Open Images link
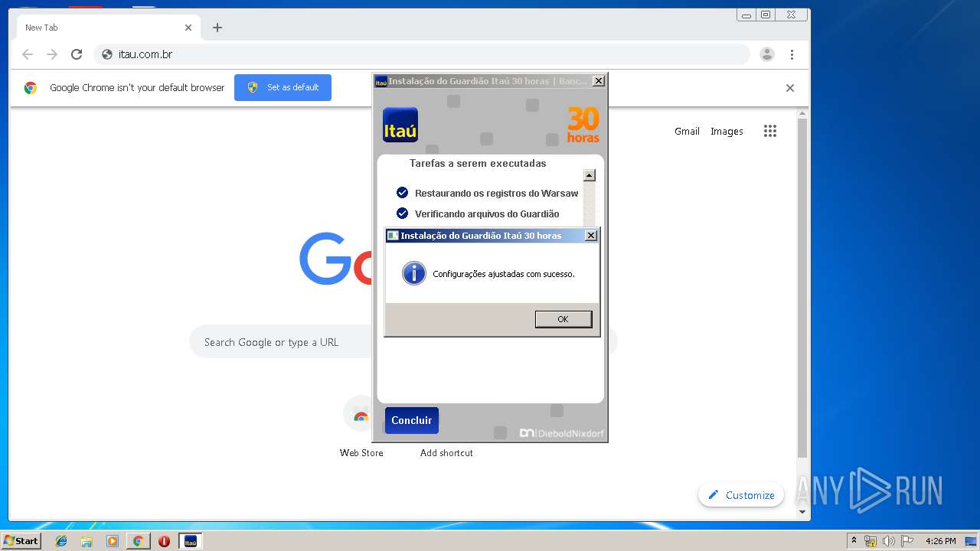The image size is (980, 551). [x=727, y=131]
